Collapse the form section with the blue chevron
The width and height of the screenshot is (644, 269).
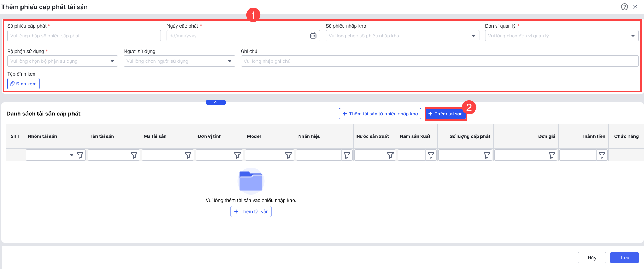tap(215, 102)
